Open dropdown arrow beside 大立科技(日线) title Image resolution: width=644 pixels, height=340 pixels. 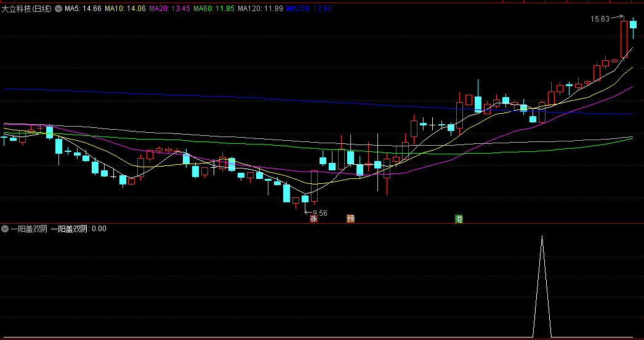click(58, 8)
